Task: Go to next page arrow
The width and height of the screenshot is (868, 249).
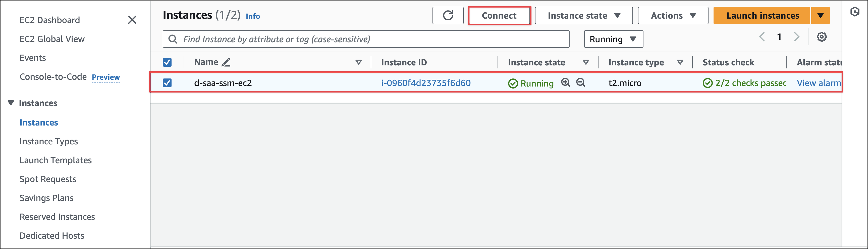Action: tap(796, 37)
